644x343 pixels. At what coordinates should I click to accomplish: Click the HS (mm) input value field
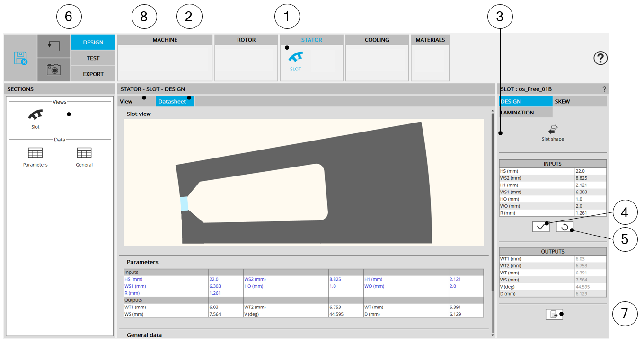[590, 171]
